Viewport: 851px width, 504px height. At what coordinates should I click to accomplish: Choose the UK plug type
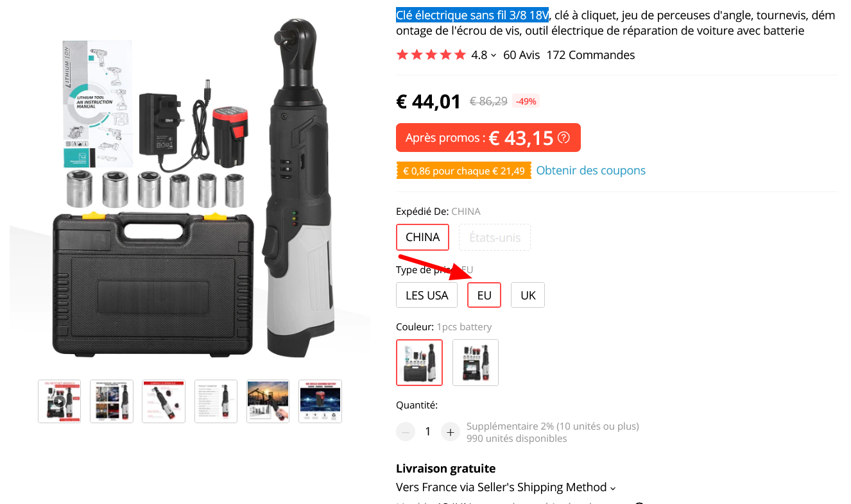tap(528, 296)
